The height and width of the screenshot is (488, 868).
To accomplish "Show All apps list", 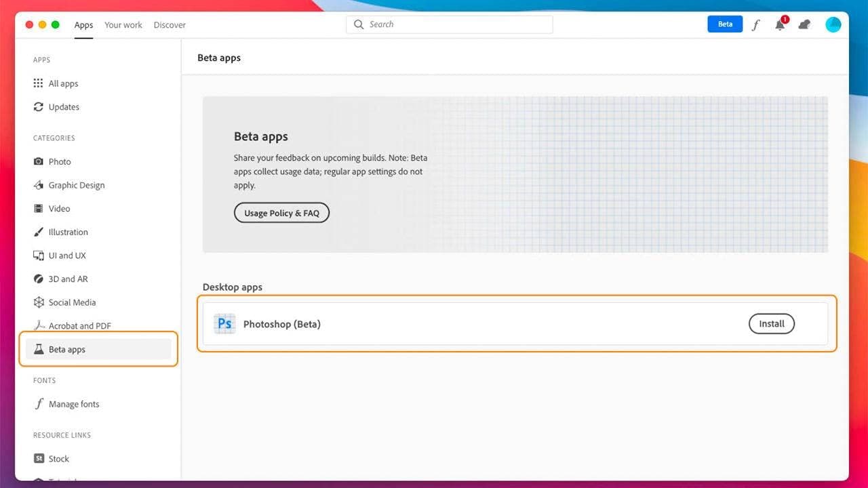I will [63, 84].
